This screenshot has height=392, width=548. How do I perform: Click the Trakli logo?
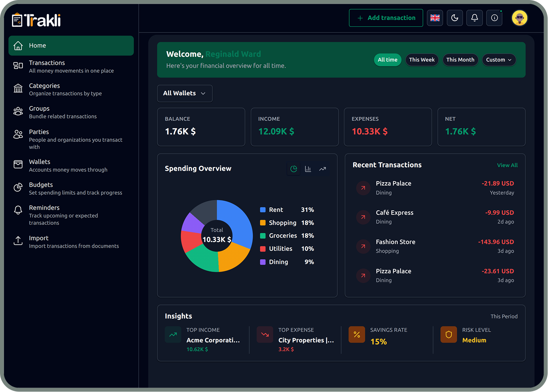tap(36, 20)
